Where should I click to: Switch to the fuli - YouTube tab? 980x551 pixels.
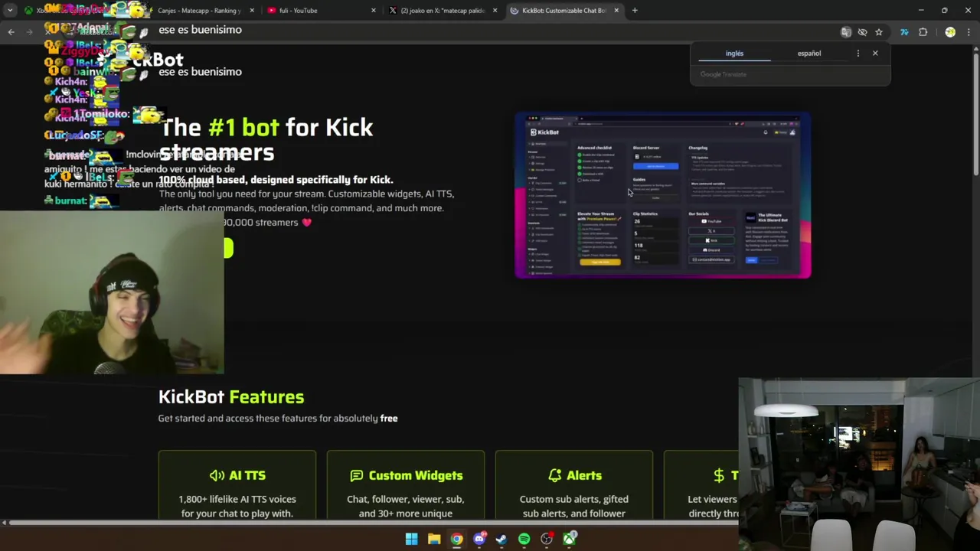[298, 11]
